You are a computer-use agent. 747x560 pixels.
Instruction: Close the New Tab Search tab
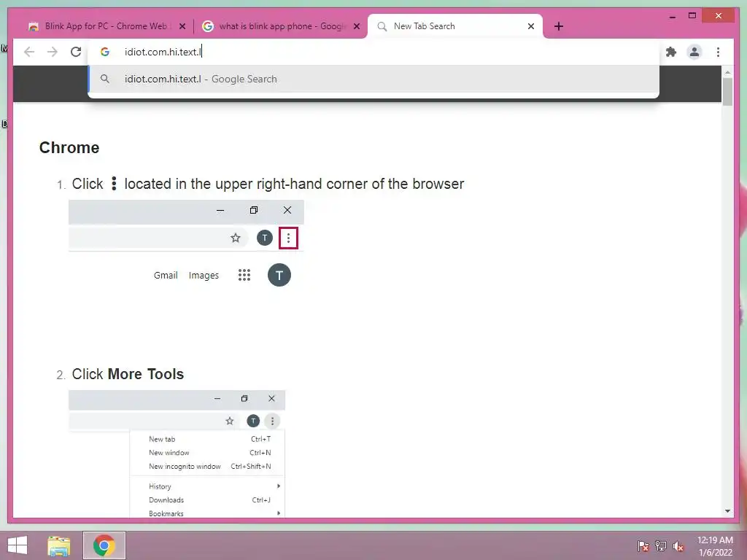tap(531, 26)
